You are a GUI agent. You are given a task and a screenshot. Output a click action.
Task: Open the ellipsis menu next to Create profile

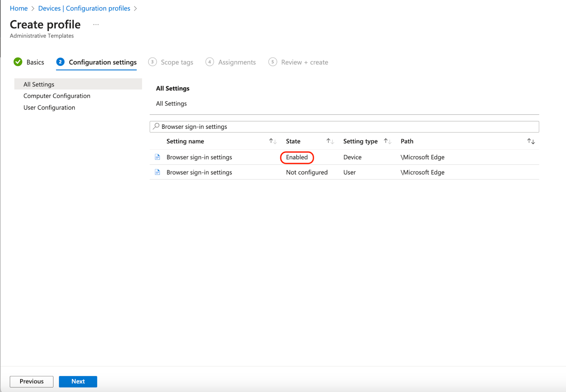point(96,24)
